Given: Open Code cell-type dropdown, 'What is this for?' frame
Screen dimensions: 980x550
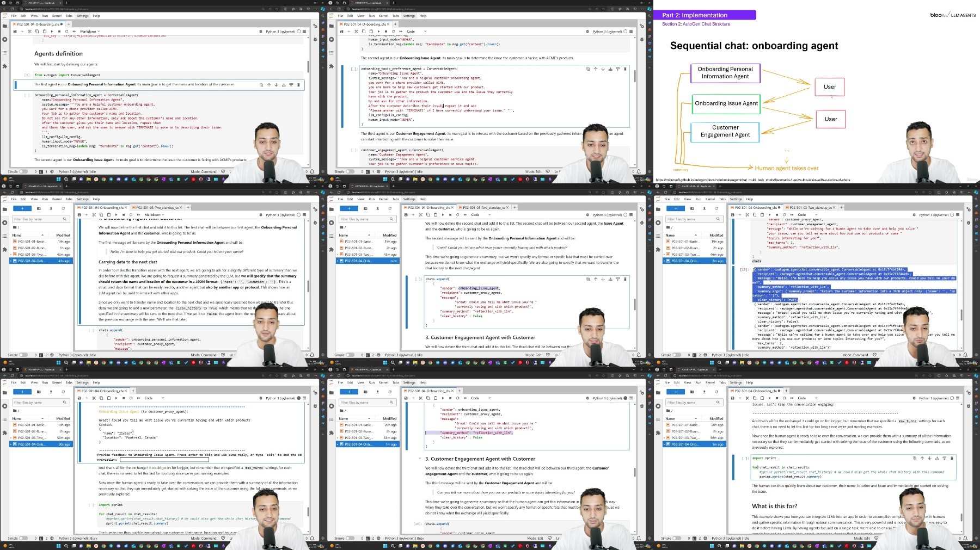Looking at the screenshot, I should pyautogui.click(x=807, y=398).
